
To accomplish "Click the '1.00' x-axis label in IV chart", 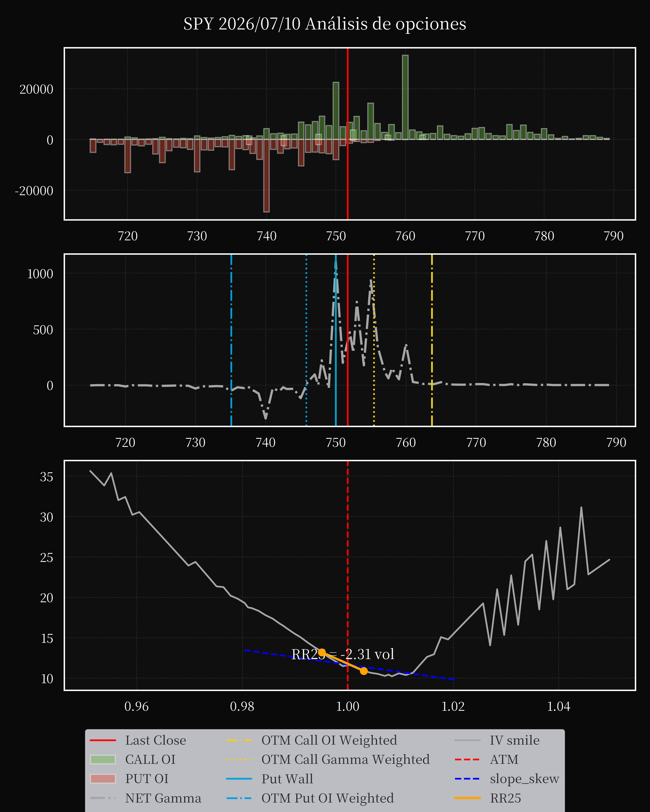I will coord(347,706).
